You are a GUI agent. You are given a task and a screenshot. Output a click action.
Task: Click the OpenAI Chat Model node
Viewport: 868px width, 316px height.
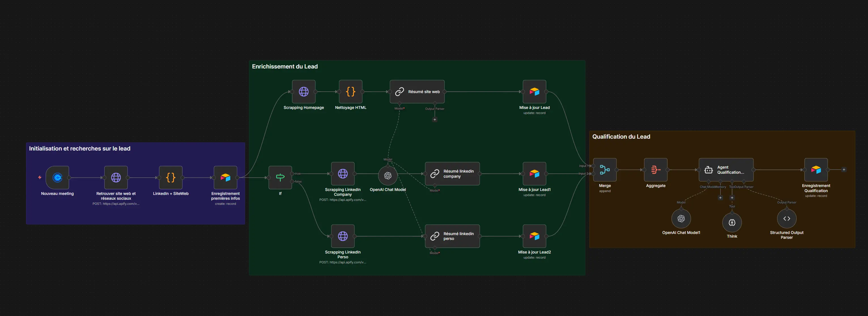coord(388,175)
